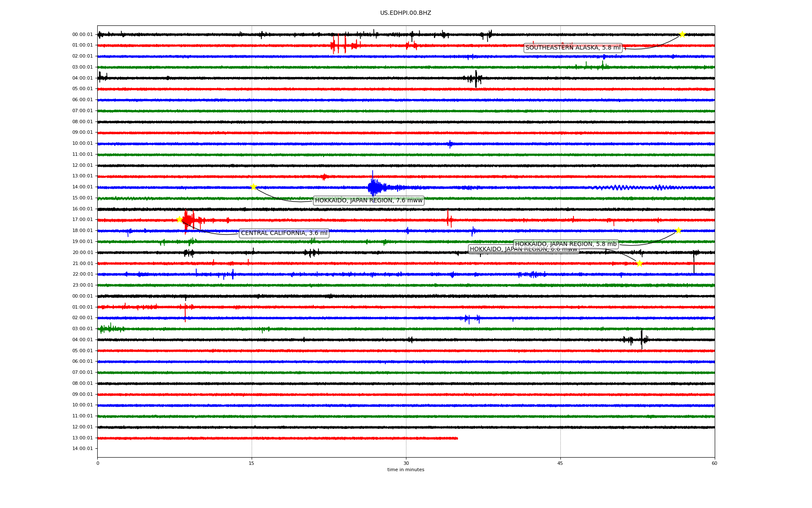Click the first 00:00:01 time label at the top
This screenshot has height=508, width=812.
click(x=82, y=34)
